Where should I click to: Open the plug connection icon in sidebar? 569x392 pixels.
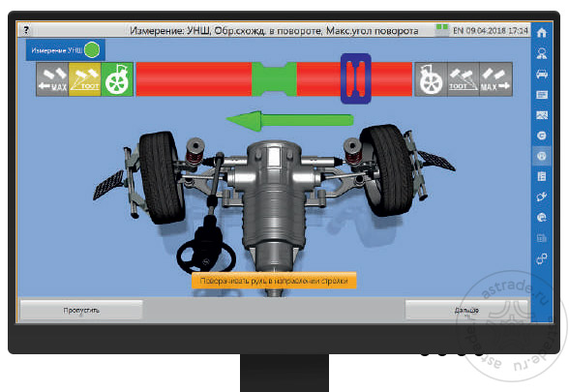point(542,196)
